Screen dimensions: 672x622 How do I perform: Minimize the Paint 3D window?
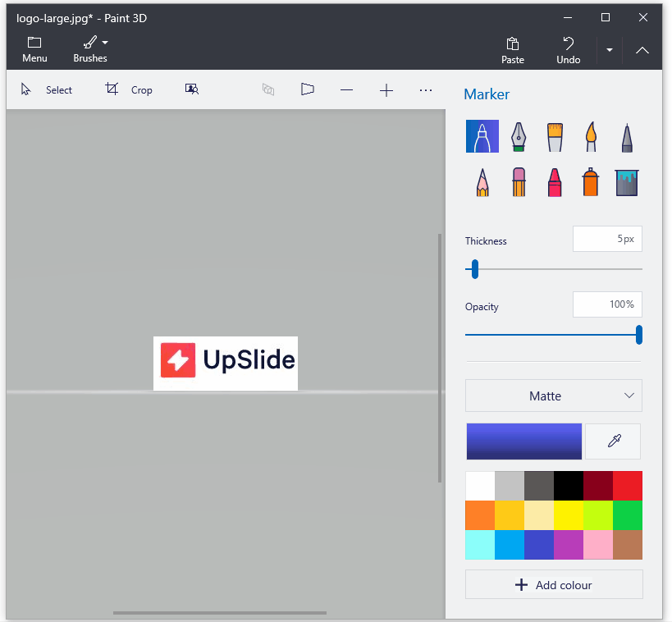568,17
